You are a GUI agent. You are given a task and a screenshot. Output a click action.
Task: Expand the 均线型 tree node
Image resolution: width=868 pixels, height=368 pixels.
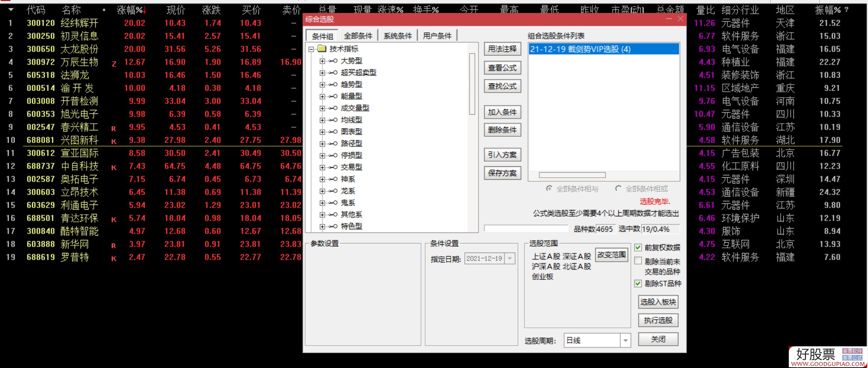pos(322,120)
